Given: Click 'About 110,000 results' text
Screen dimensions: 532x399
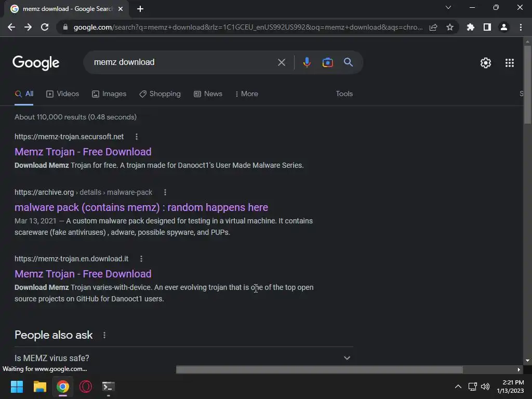Looking at the screenshot, I should [x=75, y=117].
